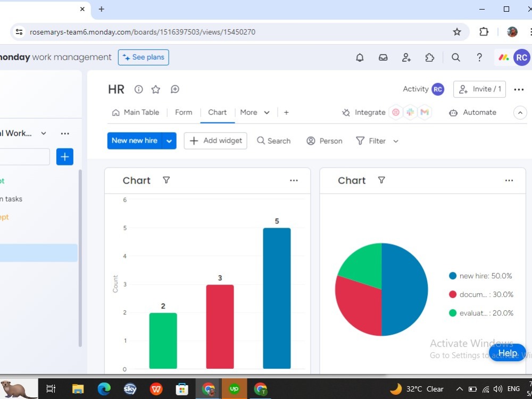
Task: Click the Search board button
Action: point(274,141)
